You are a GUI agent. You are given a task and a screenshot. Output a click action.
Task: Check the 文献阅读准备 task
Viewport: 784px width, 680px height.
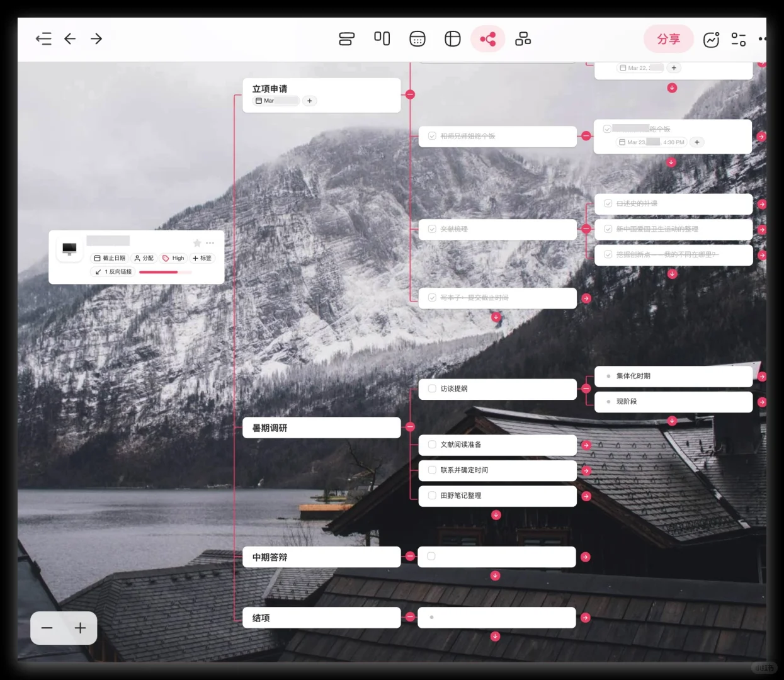coord(432,445)
